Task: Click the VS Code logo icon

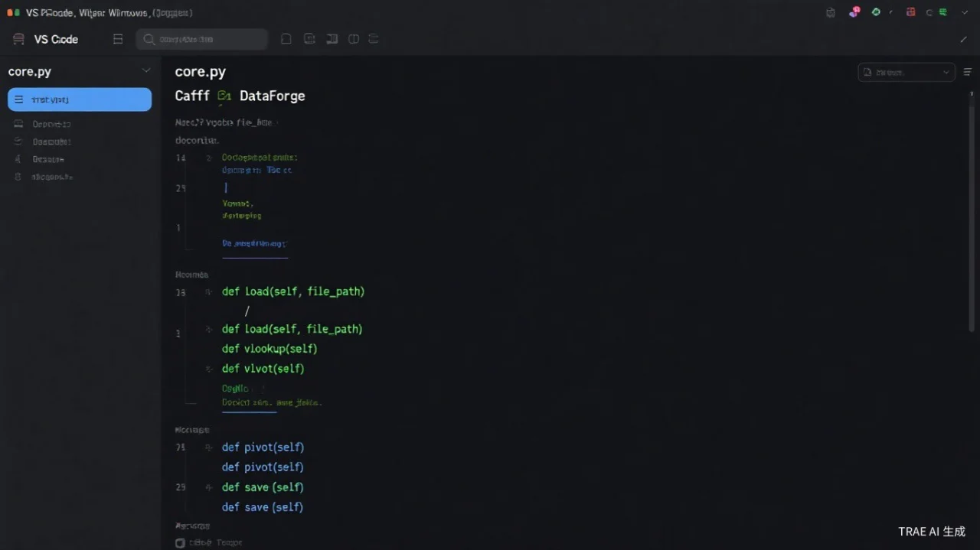Action: tap(19, 39)
